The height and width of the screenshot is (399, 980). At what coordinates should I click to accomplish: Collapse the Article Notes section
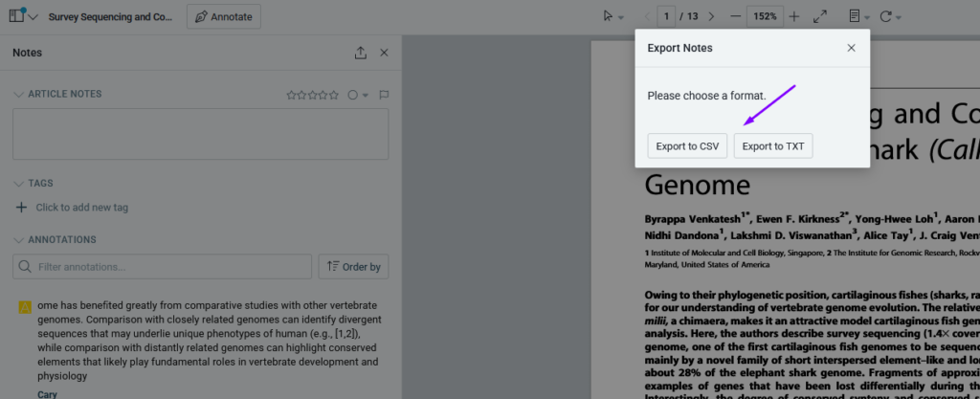[18, 95]
